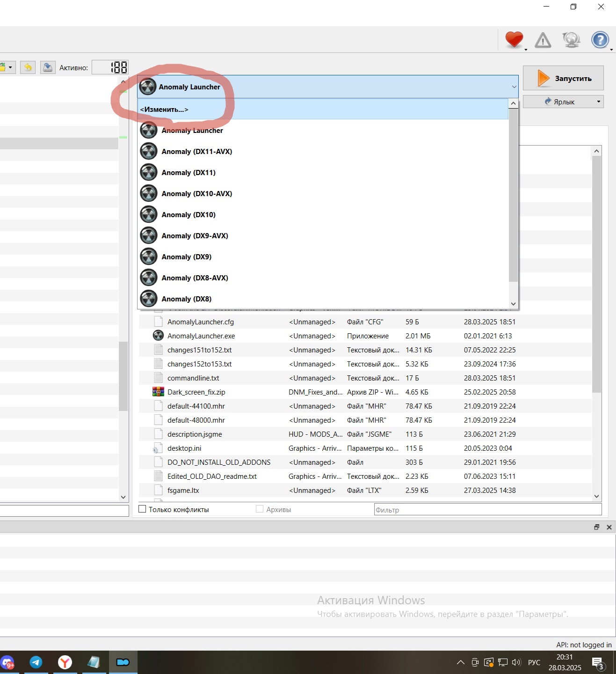Float the log panel with undock icon
This screenshot has height=674, width=616.
point(596,527)
